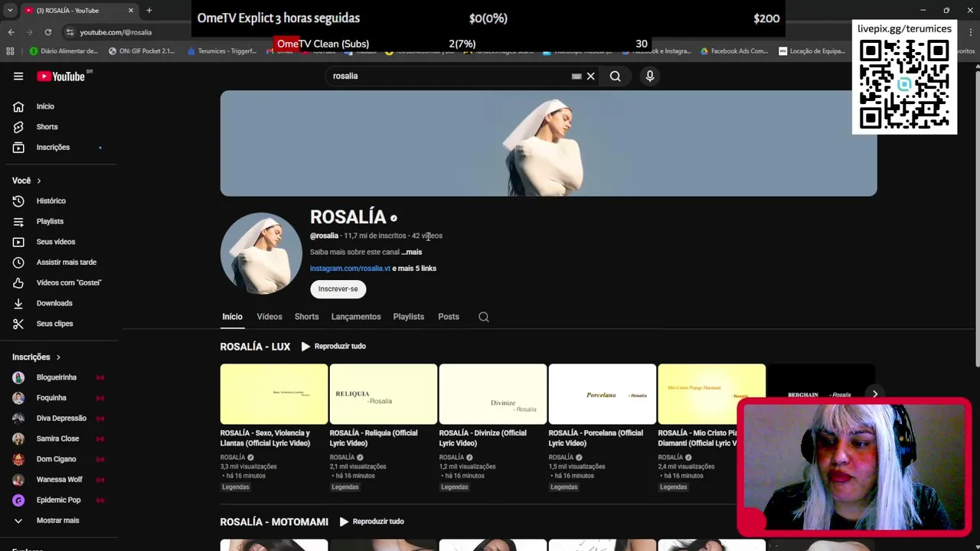Switch to the Playlists channel tab

click(408, 317)
